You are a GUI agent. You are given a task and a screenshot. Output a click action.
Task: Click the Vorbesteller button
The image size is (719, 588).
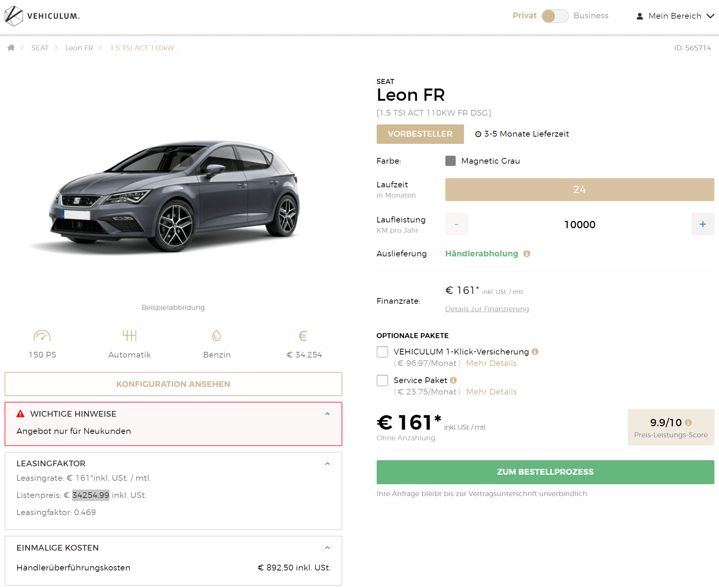click(x=420, y=134)
